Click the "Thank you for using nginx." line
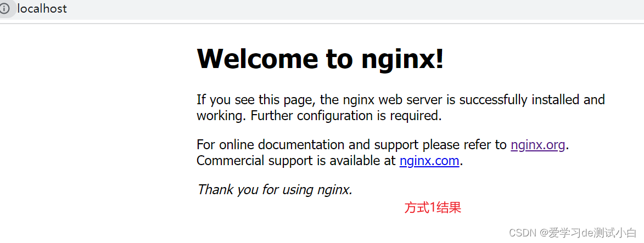The height and width of the screenshot is (243, 644). coord(275,190)
